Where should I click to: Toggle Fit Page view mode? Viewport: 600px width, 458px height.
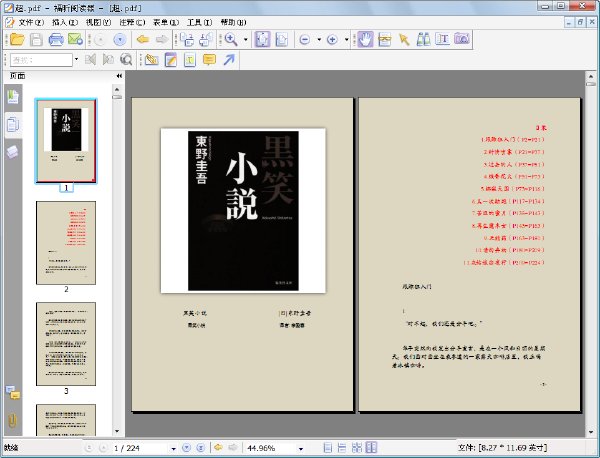coord(262,39)
